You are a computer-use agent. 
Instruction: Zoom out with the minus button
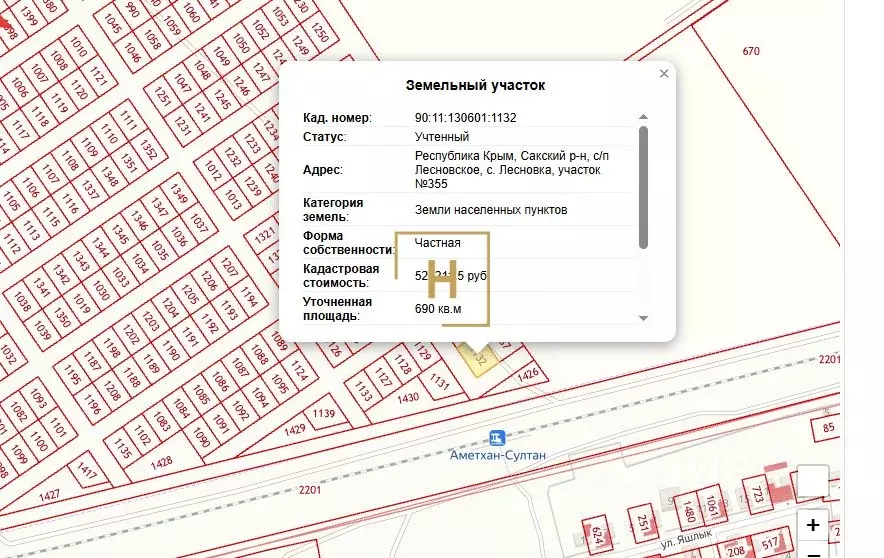(x=813, y=551)
